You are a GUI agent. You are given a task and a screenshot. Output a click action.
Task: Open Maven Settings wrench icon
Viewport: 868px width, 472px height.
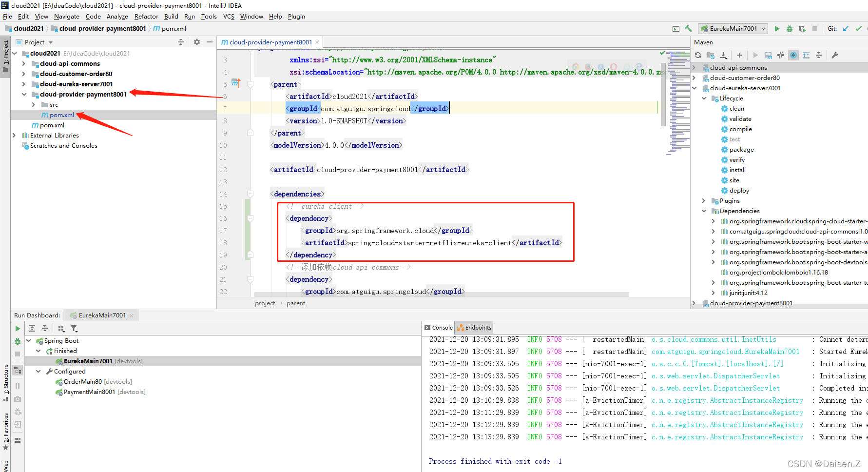835,55
